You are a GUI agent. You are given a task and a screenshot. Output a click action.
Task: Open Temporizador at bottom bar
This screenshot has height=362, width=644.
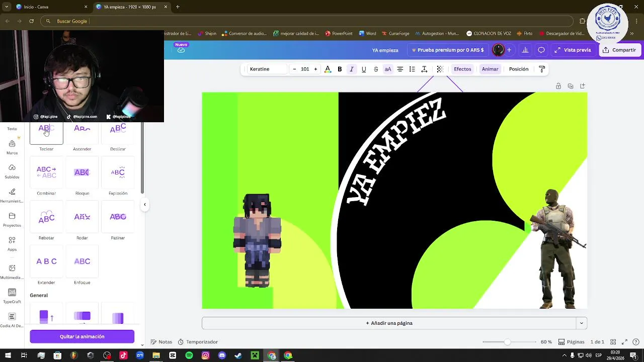(x=198, y=342)
